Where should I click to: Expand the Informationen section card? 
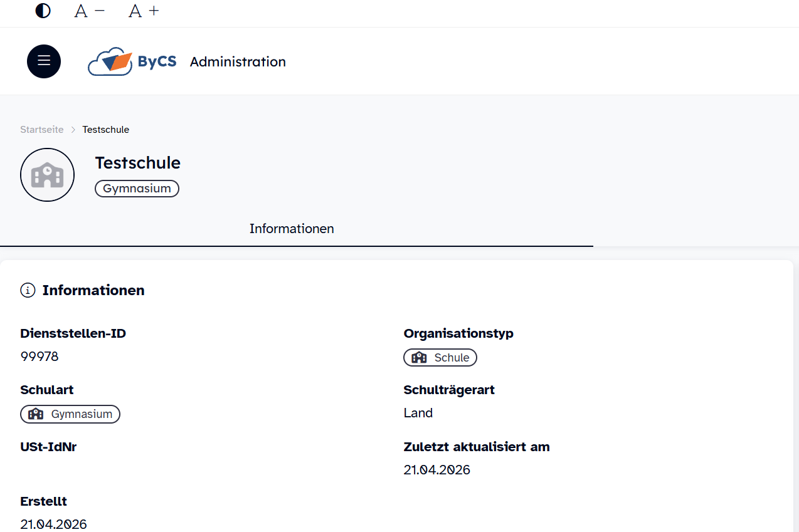coord(93,290)
